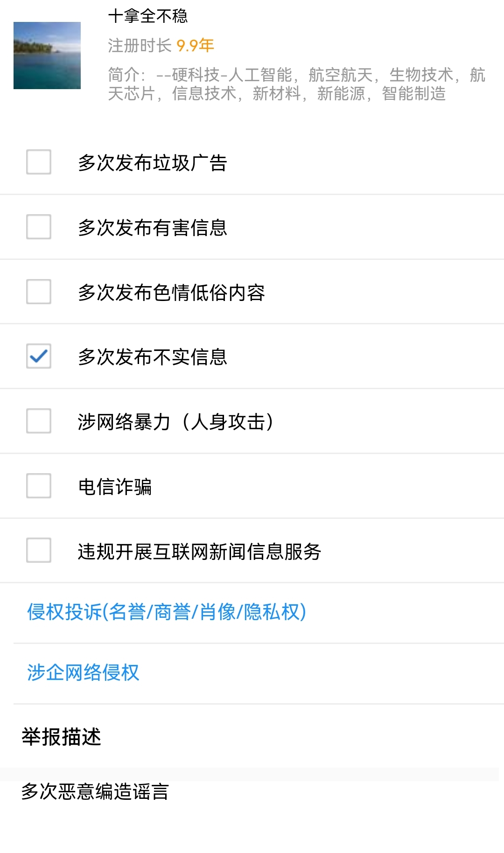Tap the 电信诈骗 label text
The width and height of the screenshot is (504, 853).
pos(115,487)
